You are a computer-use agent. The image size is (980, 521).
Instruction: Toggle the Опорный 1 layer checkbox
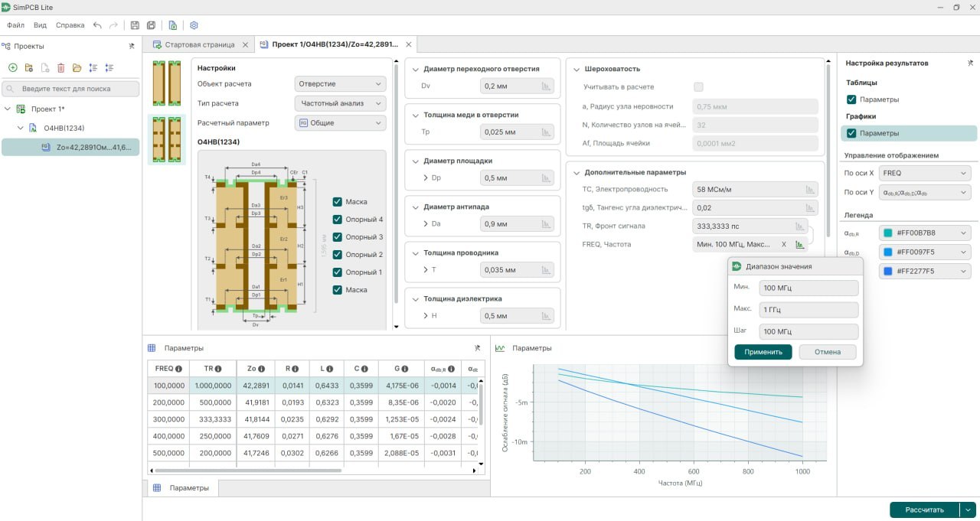338,272
